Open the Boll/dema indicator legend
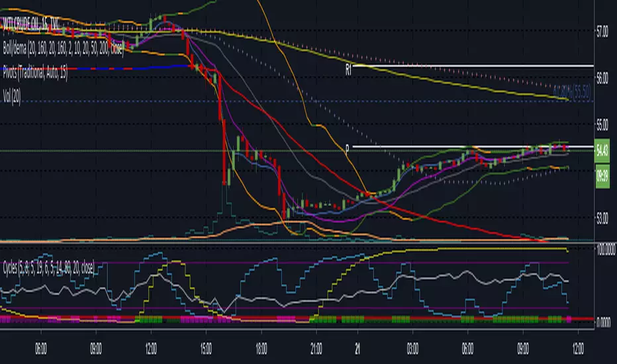The image size is (617, 364). (x=64, y=49)
